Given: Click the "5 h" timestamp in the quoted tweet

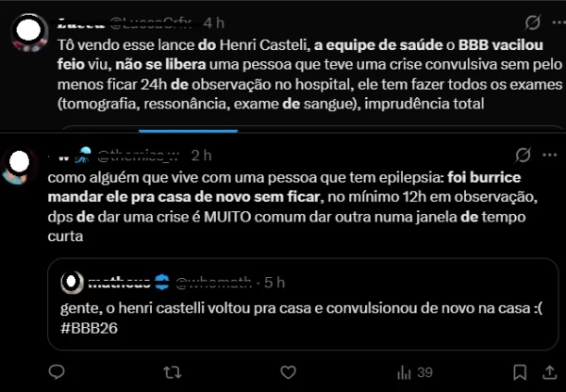Looking at the screenshot, I should pos(274,281).
